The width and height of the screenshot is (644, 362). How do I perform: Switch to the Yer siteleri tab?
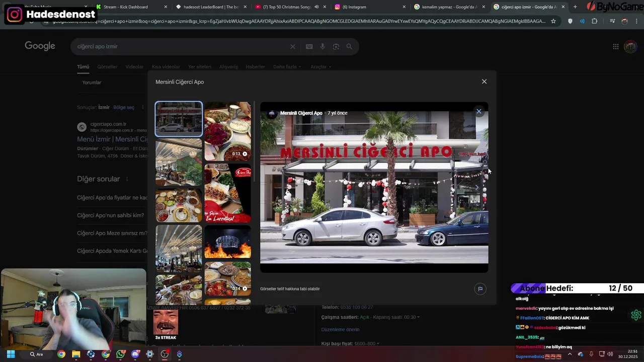[x=200, y=67]
